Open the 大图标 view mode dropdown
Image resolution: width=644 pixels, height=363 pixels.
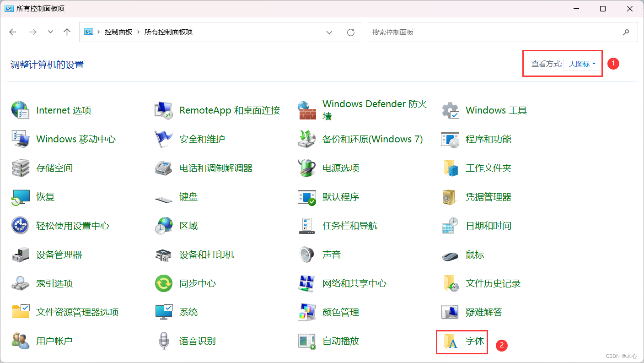pos(581,64)
